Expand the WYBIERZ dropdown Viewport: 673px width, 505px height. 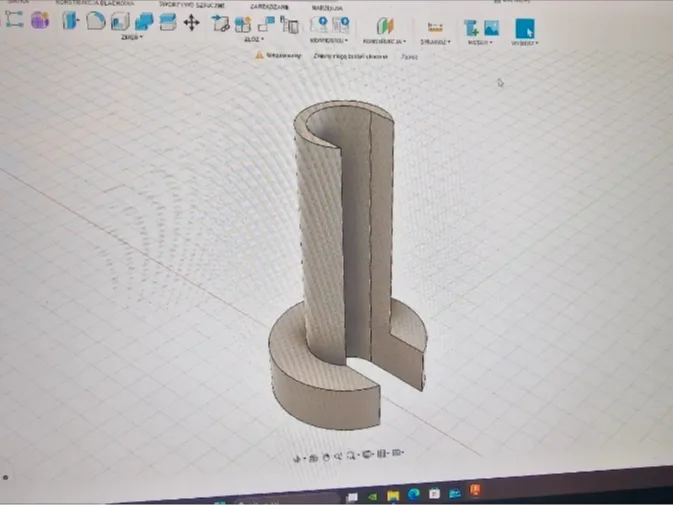(x=524, y=43)
